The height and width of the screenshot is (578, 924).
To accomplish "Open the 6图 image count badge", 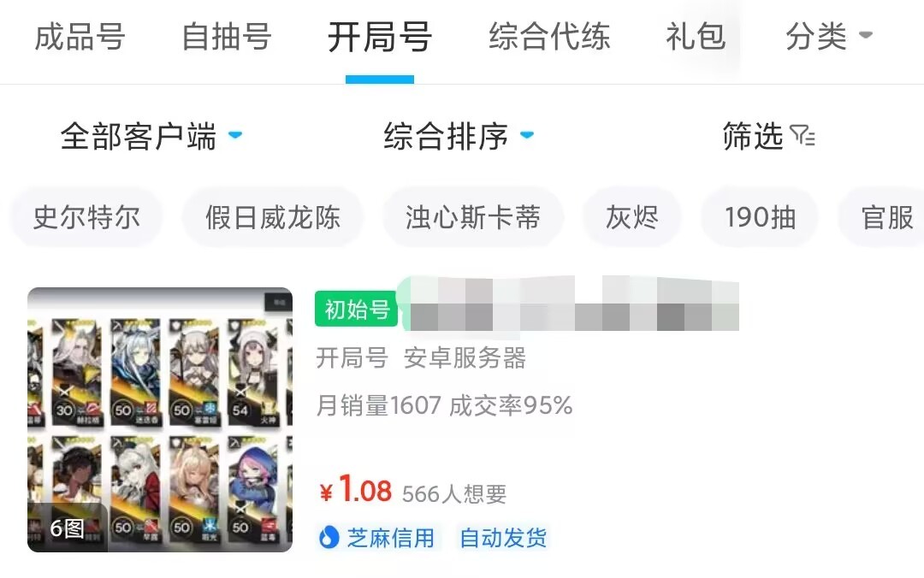I will coord(67,528).
